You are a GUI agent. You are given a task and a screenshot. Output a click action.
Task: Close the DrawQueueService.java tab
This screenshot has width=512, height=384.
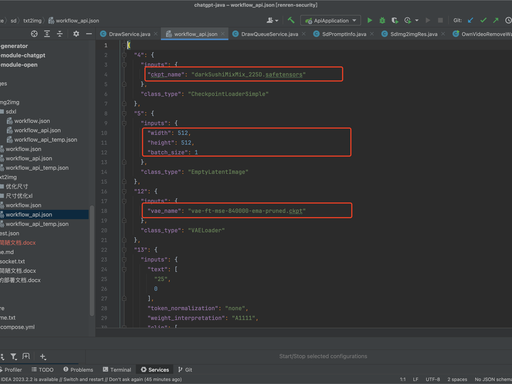(303, 34)
